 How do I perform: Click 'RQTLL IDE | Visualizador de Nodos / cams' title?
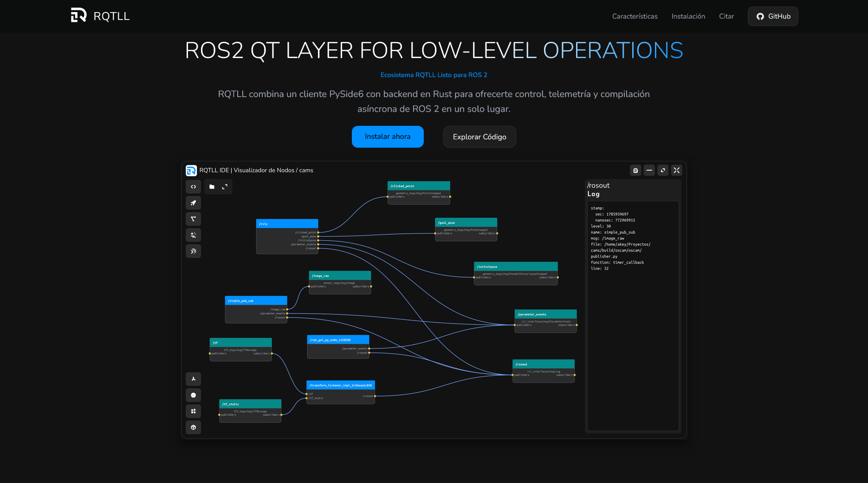(256, 170)
